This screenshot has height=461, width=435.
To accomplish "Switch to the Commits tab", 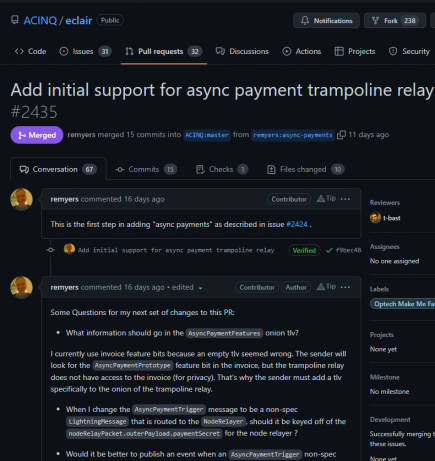I will [x=146, y=169].
